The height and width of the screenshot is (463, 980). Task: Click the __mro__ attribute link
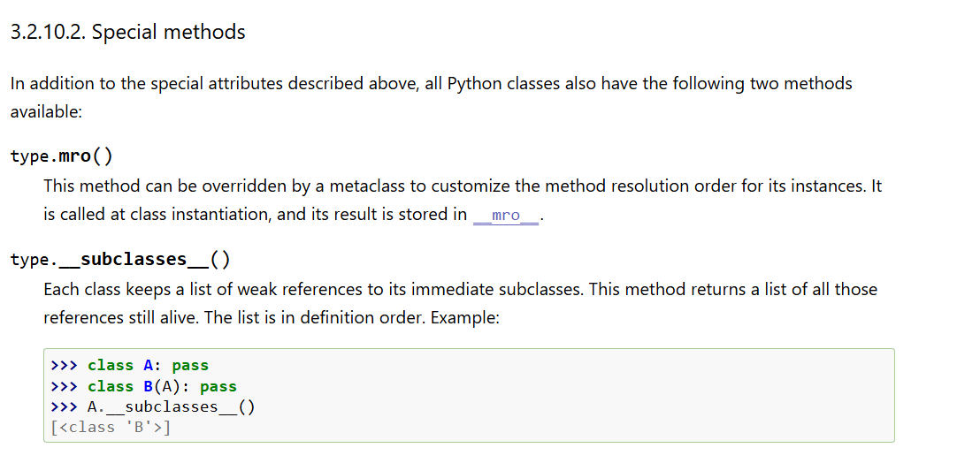(x=506, y=216)
